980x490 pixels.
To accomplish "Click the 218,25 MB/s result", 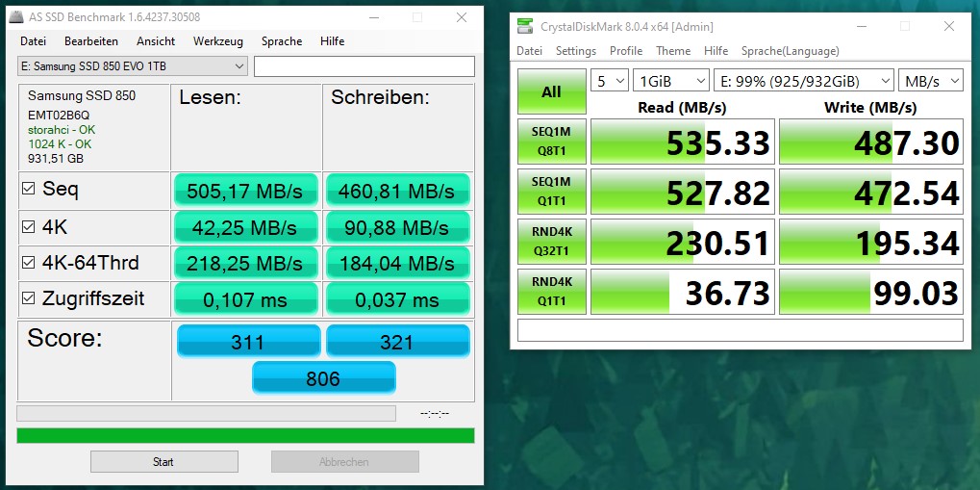I will 245,264.
